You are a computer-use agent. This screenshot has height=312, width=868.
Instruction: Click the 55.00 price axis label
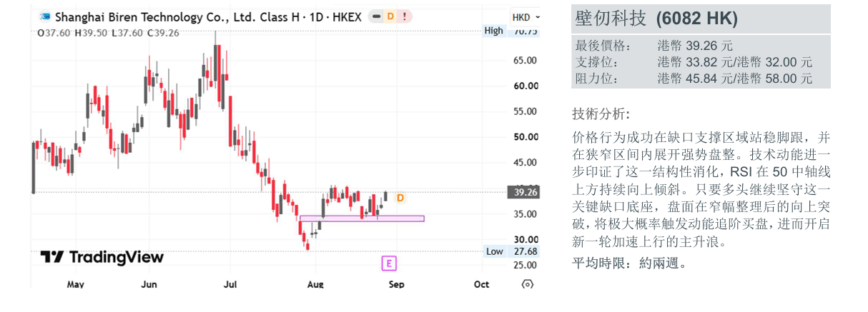click(526, 111)
